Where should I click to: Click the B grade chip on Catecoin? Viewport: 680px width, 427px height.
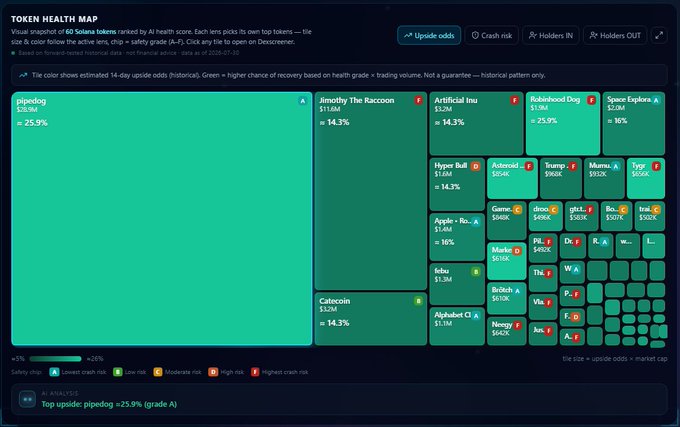(x=418, y=301)
